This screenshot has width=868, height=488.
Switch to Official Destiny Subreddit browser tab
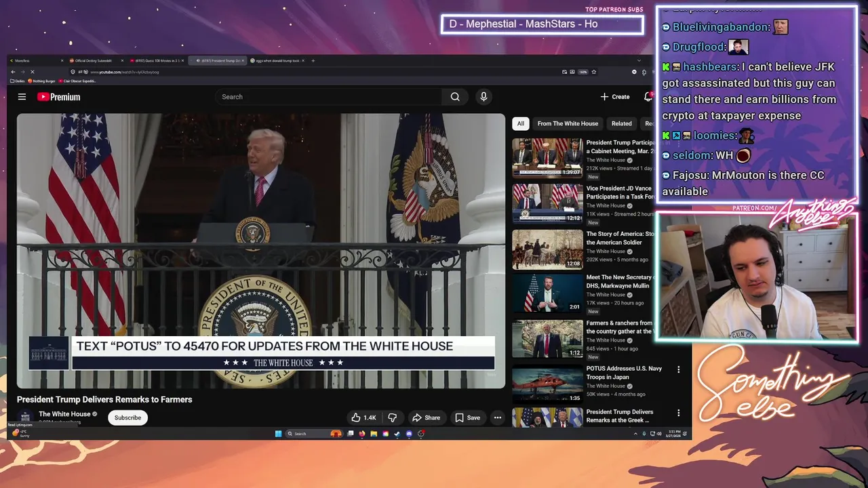(x=94, y=60)
